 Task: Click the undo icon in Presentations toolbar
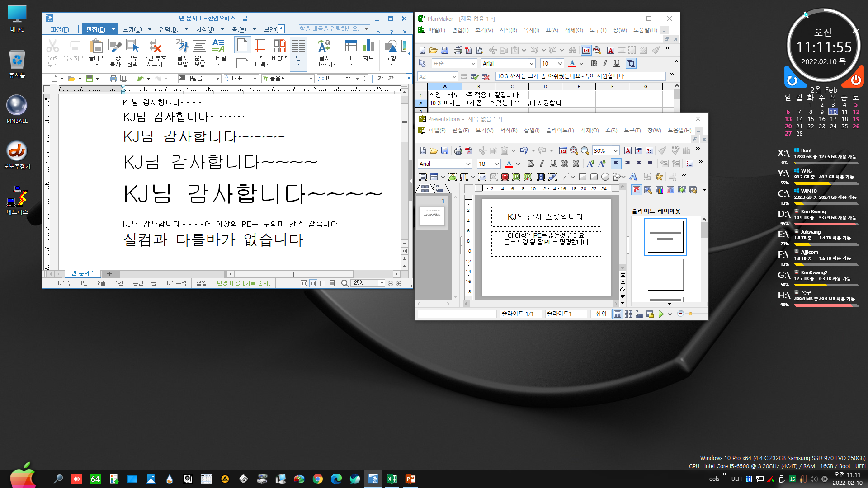click(x=524, y=150)
